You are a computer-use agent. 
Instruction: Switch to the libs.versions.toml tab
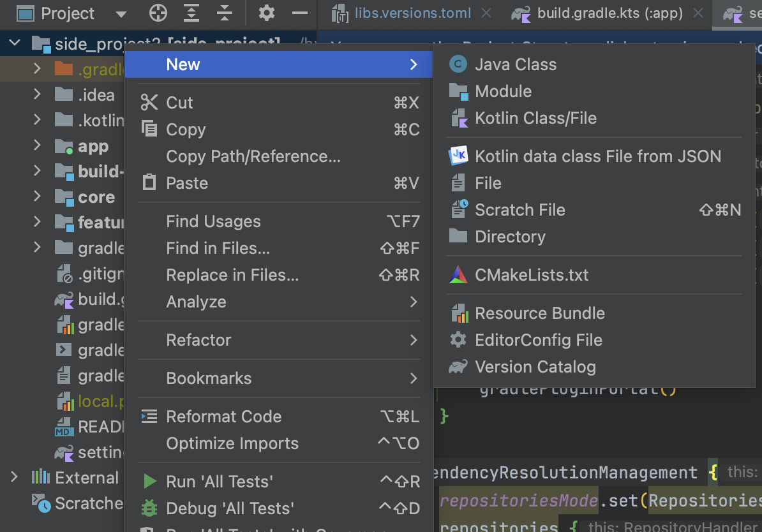(414, 13)
